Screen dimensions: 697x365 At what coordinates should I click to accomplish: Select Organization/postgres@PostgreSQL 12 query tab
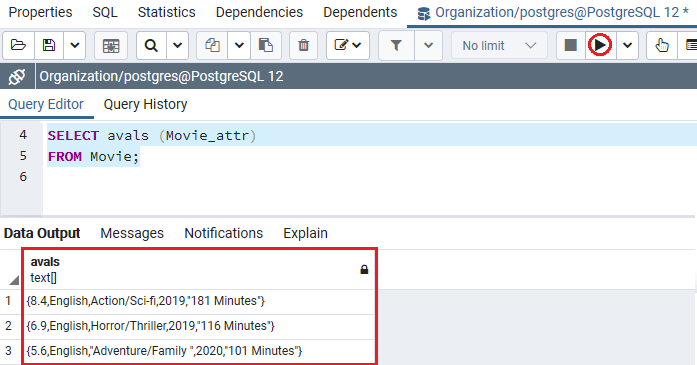[x=552, y=13]
